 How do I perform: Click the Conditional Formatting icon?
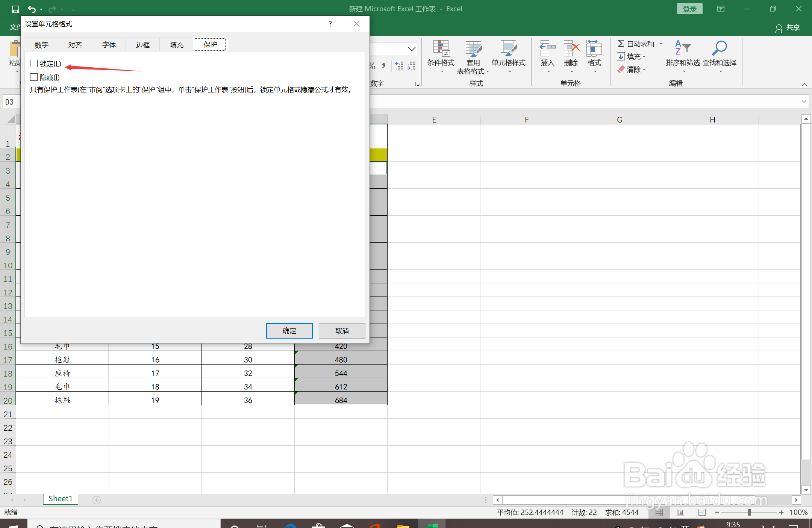[x=441, y=49]
